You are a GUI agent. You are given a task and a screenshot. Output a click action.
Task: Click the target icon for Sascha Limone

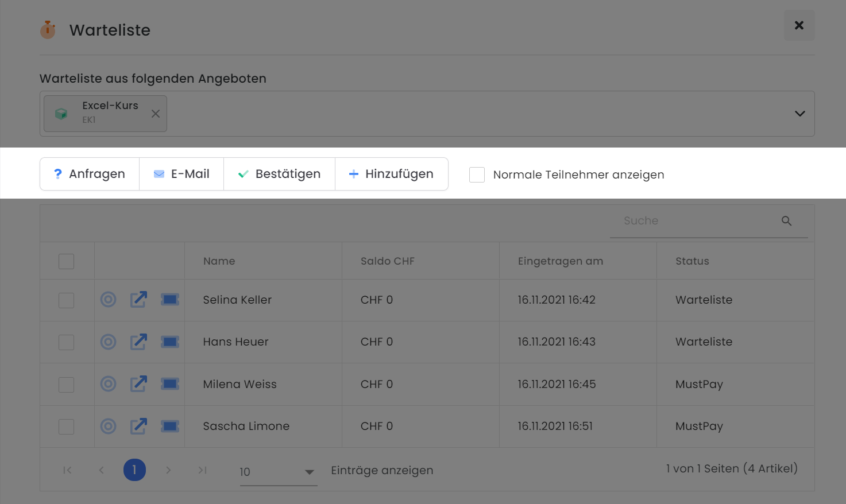tap(108, 426)
